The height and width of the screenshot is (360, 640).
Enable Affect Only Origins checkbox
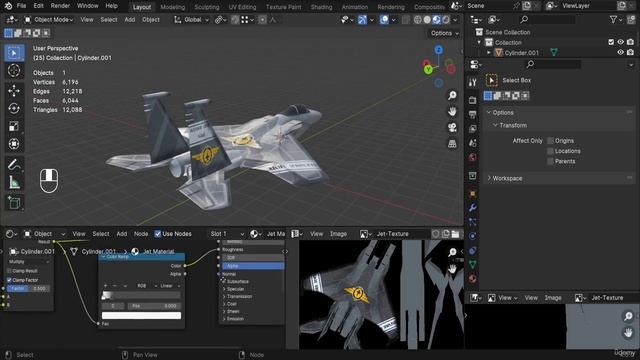tap(550, 141)
